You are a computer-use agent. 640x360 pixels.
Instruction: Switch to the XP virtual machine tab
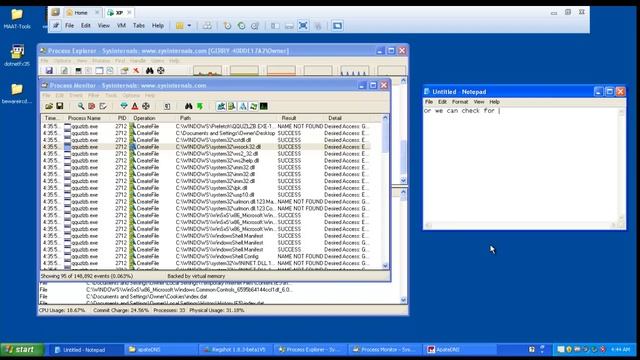[119, 13]
